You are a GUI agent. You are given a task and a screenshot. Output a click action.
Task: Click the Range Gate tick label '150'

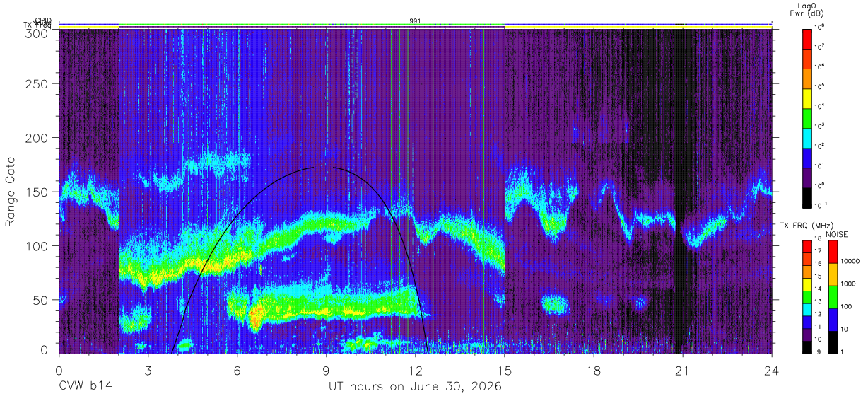pos(37,192)
